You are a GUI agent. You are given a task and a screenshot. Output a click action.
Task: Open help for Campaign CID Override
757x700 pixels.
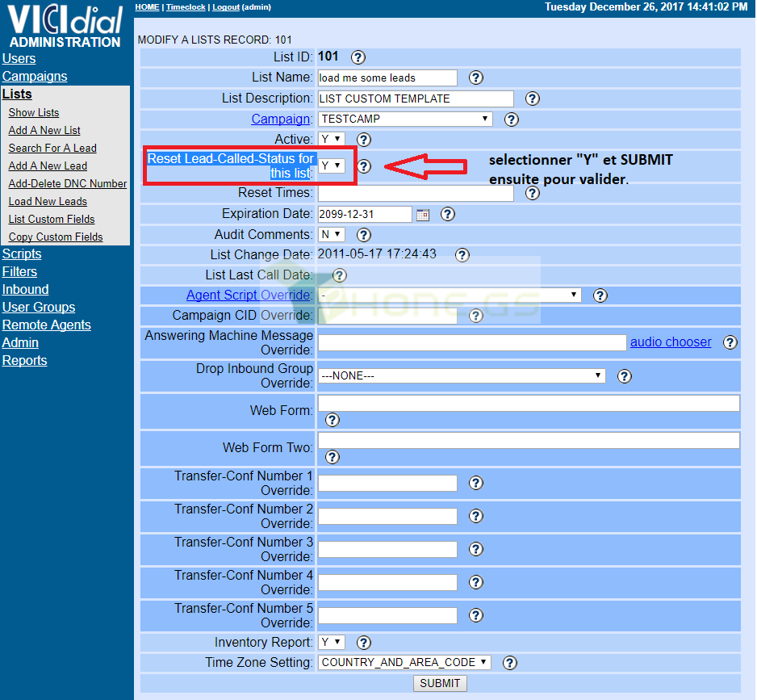click(x=476, y=316)
